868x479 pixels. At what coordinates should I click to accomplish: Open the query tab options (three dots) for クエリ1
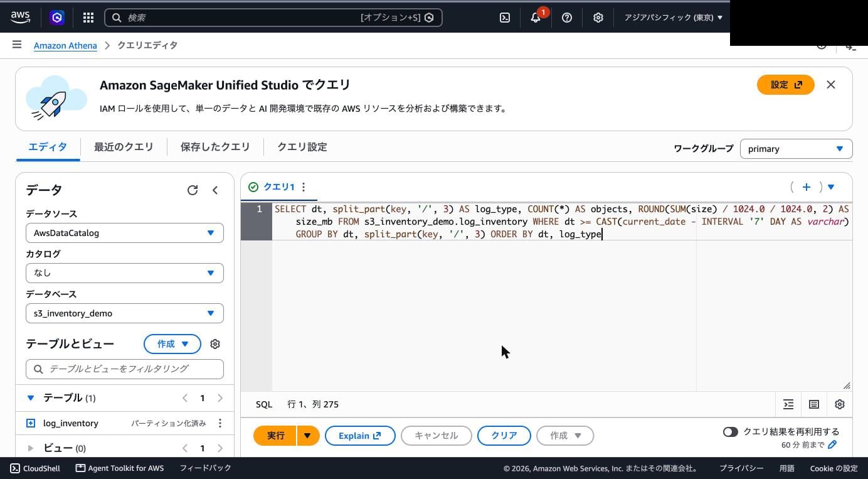click(x=304, y=187)
